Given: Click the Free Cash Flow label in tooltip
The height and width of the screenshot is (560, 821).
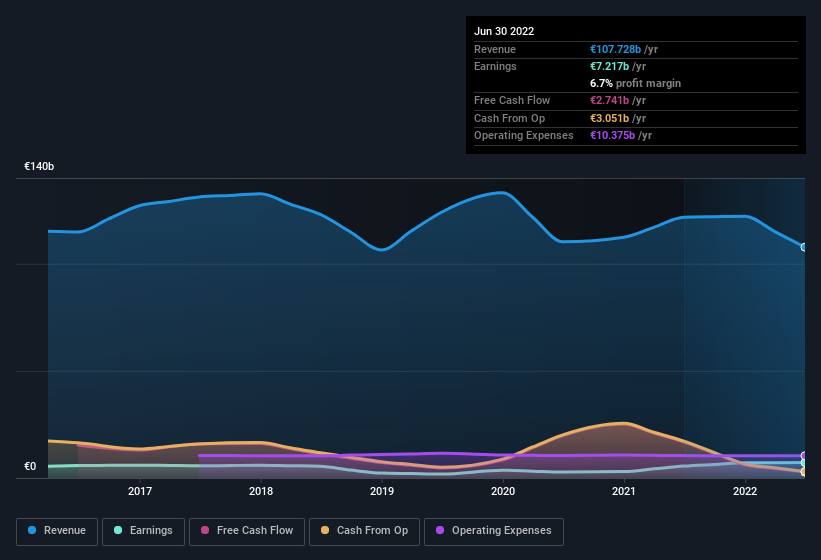Looking at the screenshot, I should point(512,100).
